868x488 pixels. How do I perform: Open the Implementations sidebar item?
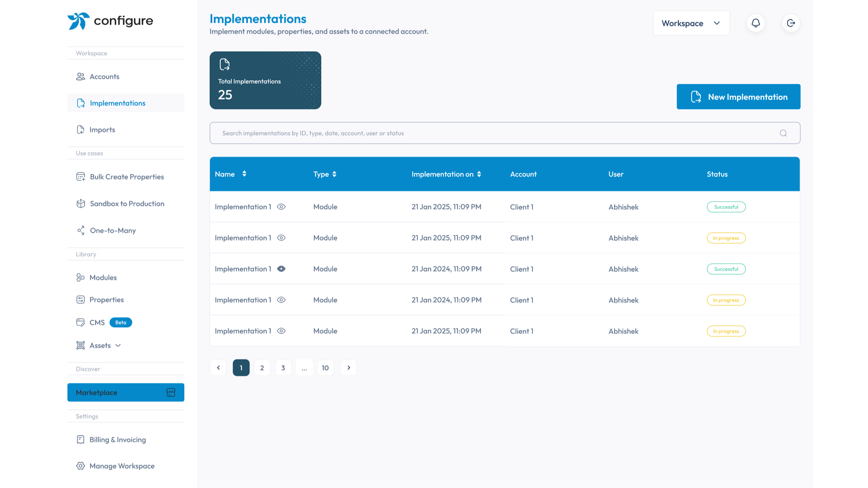[118, 103]
